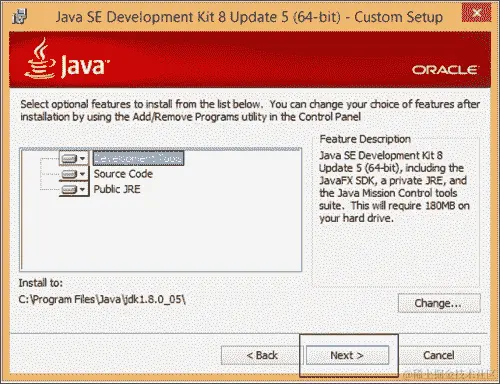Screen dimensions: 500x384
Task: Cancel the Java installation
Action: [x=439, y=355]
